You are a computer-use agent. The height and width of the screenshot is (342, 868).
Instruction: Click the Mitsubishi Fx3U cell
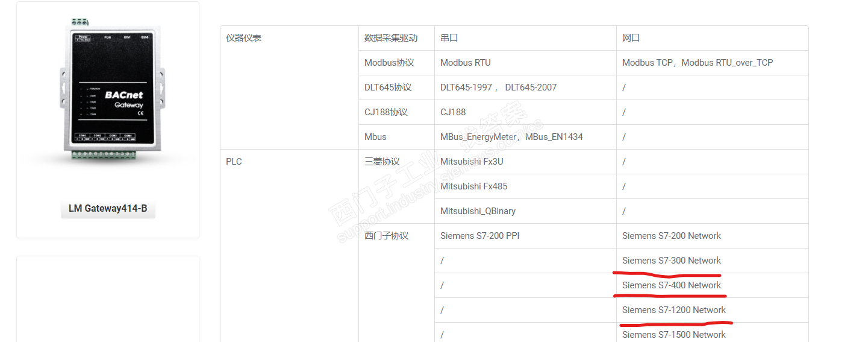coord(525,162)
